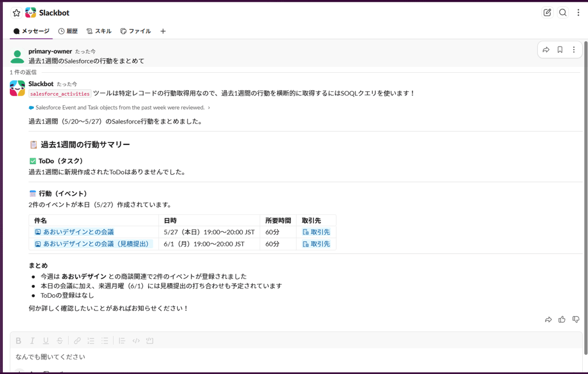This screenshot has height=374, width=588.
Task: Switch to メッセージ tab
Action: [x=31, y=31]
